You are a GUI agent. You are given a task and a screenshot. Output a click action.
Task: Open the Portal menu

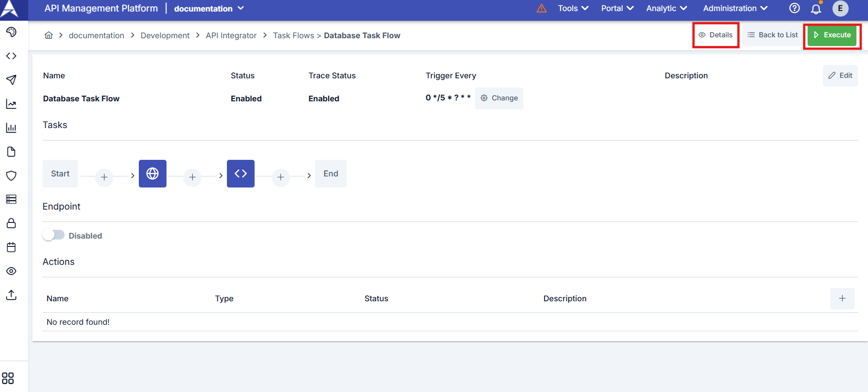[617, 8]
